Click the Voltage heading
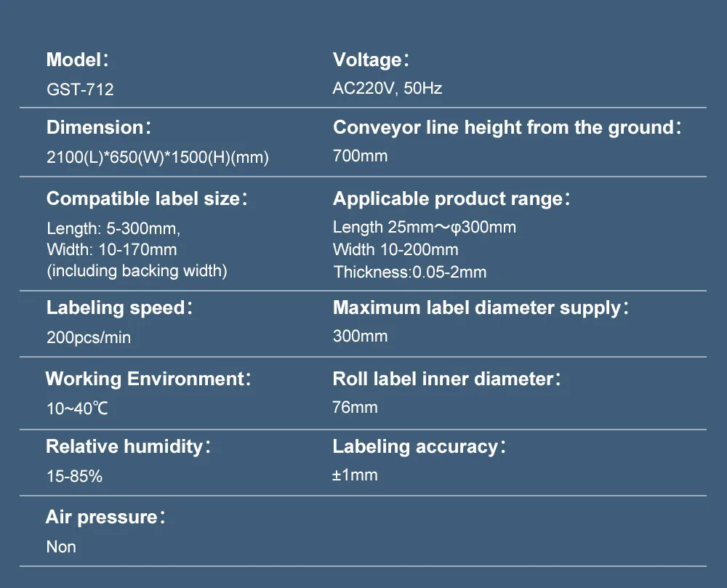 tap(371, 60)
